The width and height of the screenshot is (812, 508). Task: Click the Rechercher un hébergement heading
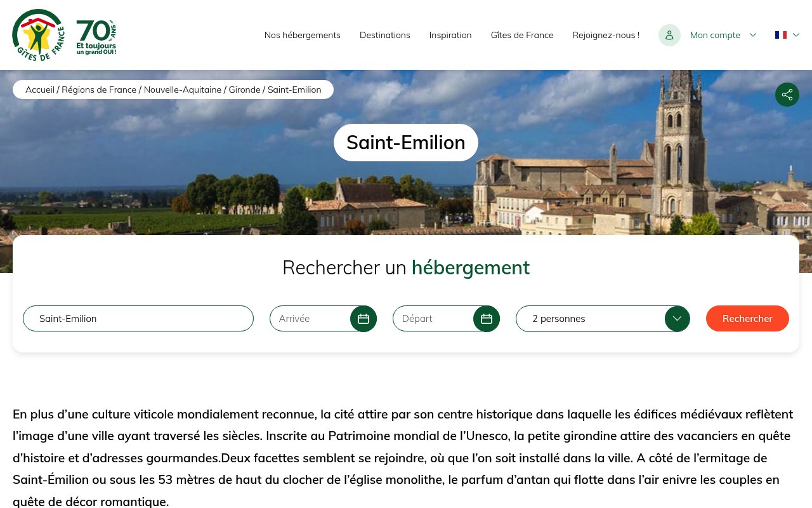pos(406,267)
